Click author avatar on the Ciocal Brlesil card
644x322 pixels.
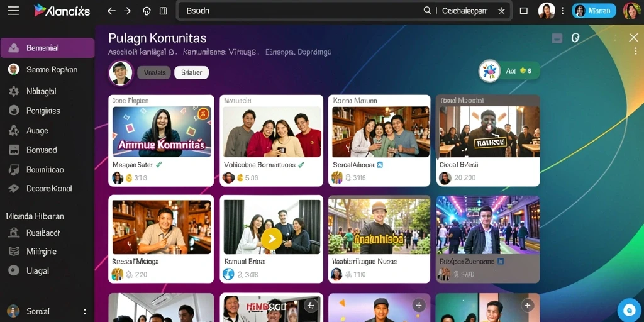pyautogui.click(x=445, y=178)
